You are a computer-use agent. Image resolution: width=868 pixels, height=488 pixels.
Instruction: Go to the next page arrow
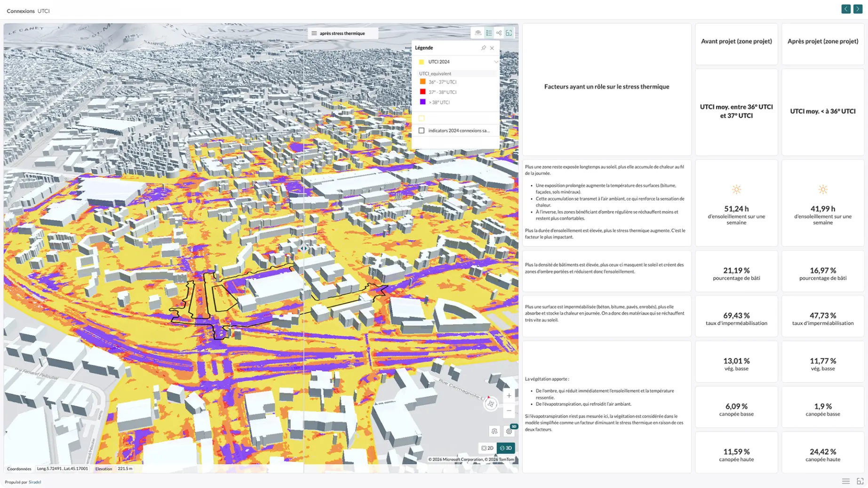tap(858, 9)
